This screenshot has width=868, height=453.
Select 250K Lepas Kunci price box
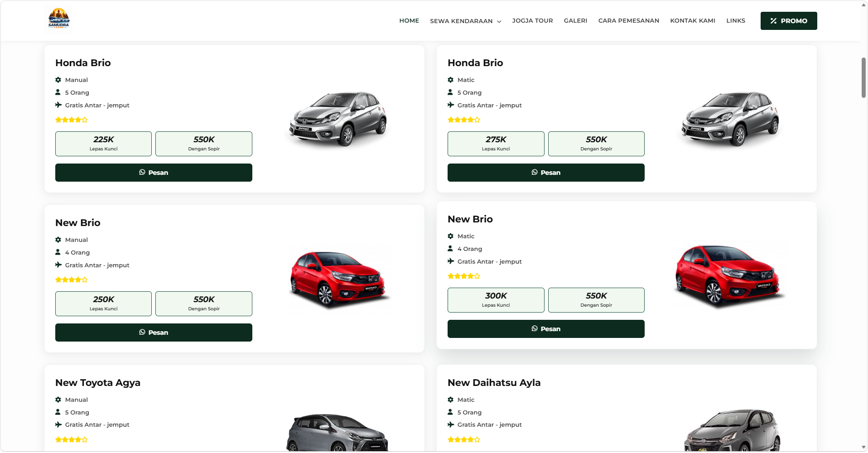pyautogui.click(x=103, y=304)
